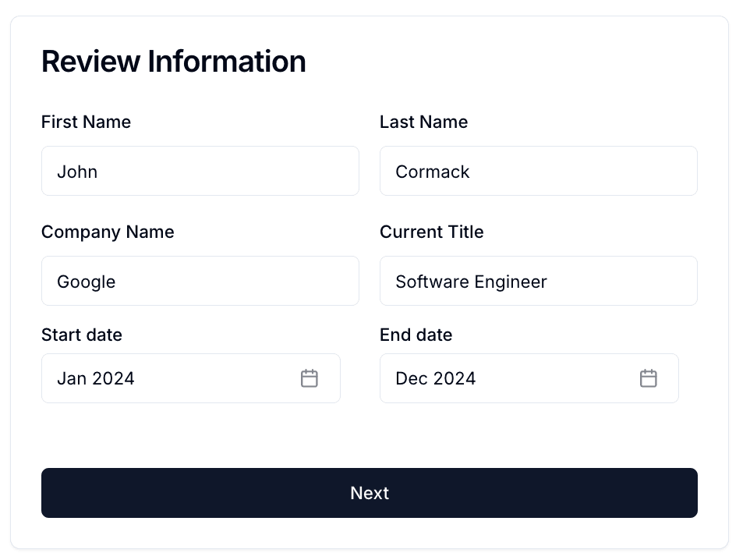The width and height of the screenshot is (750, 560).
Task: Select the Review Information heading
Action: point(173,62)
